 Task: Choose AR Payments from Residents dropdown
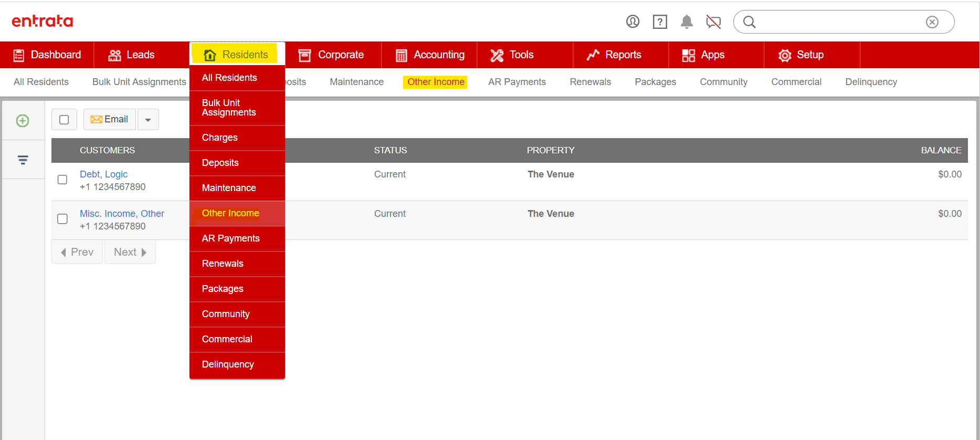[x=237, y=238]
